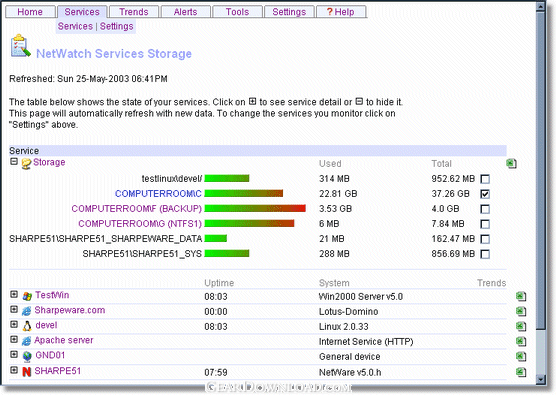This screenshot has height=395, width=556.
Task: Click the Services sub-navigation link
Action: coord(75,26)
